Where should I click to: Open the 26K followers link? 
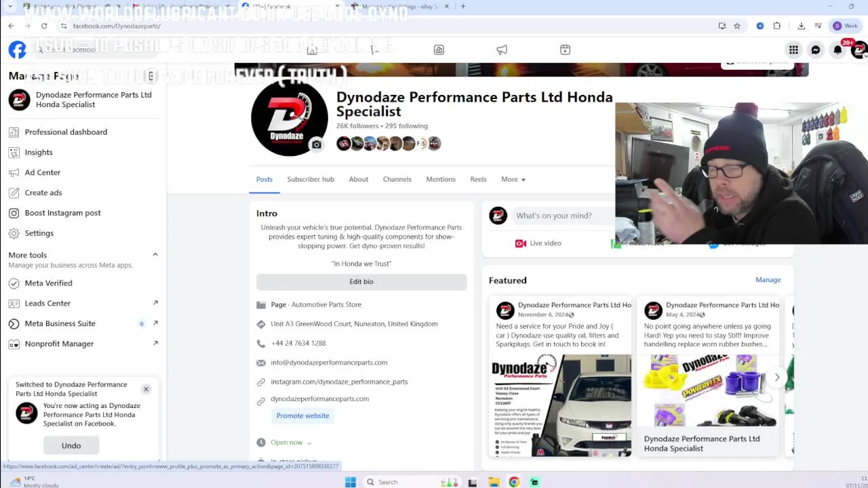(357, 126)
